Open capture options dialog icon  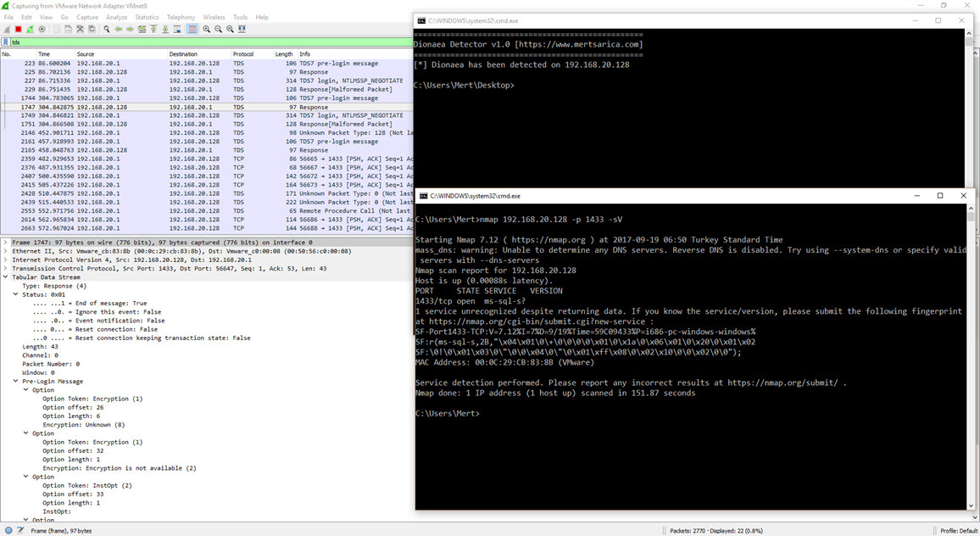tap(42, 30)
